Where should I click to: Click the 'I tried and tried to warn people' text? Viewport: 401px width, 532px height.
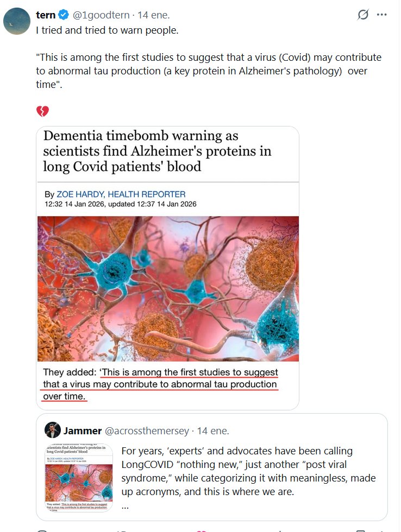click(x=107, y=30)
